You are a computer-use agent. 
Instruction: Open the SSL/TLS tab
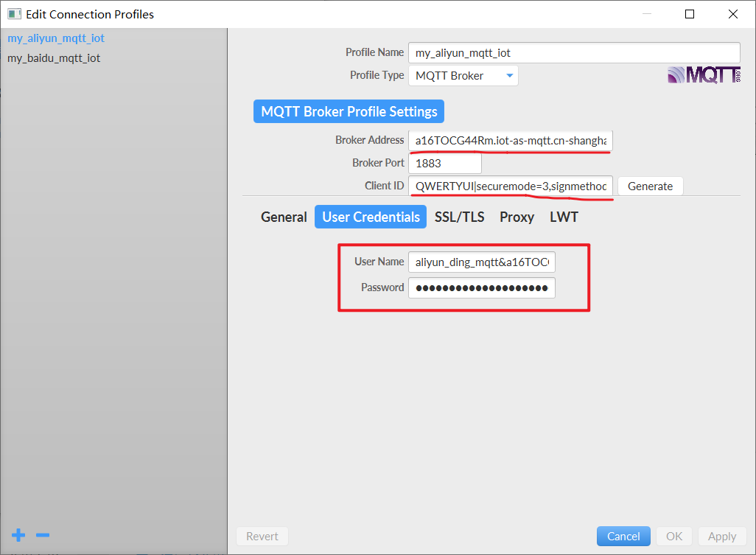(460, 217)
